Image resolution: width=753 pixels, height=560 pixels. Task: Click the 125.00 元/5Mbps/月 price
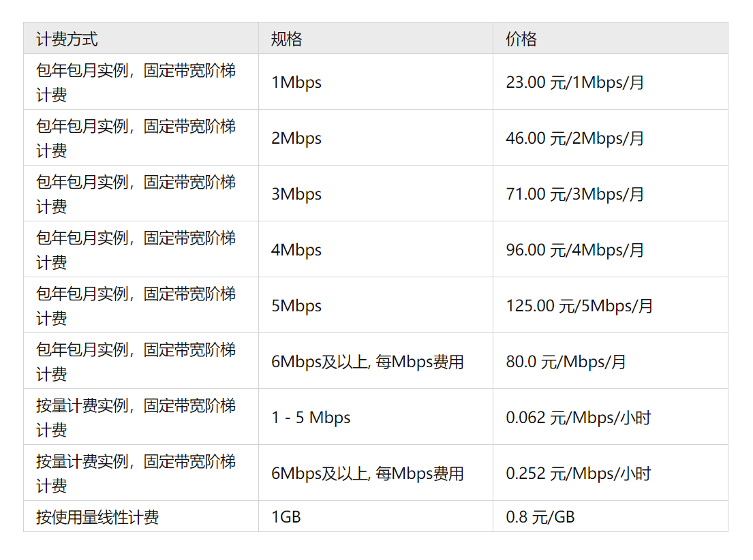pos(579,307)
